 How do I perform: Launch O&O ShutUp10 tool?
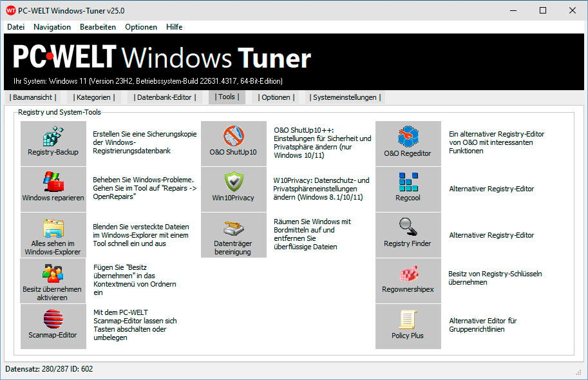234,143
